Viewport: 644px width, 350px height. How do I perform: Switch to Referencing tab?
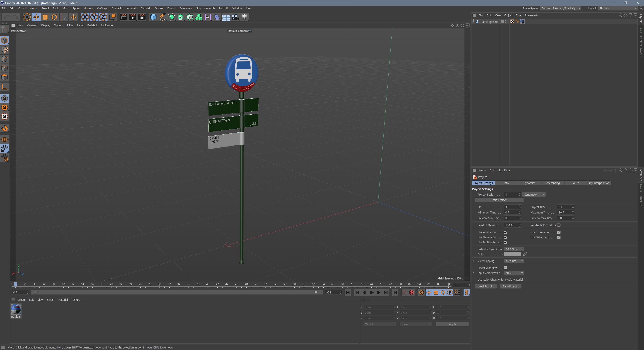[552, 183]
